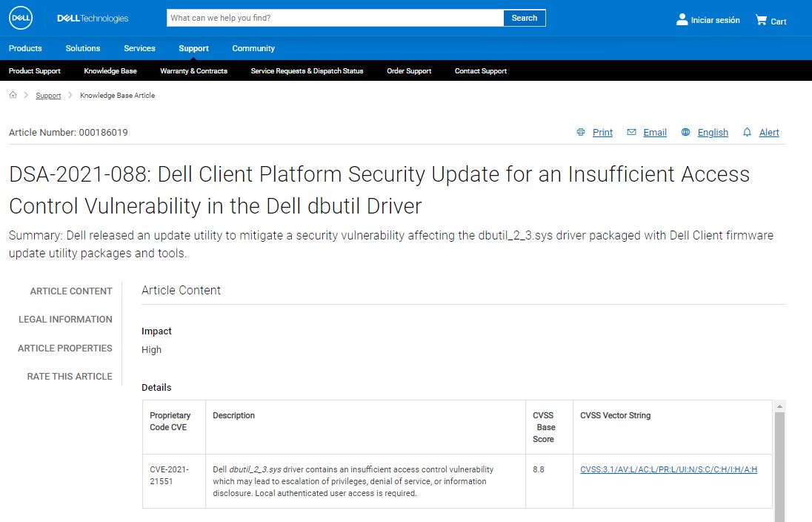Focus the 'What can we help you find?' search box

pyautogui.click(x=335, y=18)
